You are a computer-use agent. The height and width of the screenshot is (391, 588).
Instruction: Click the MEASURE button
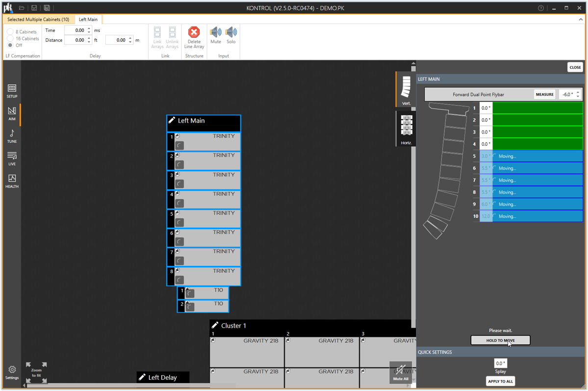[x=544, y=95]
